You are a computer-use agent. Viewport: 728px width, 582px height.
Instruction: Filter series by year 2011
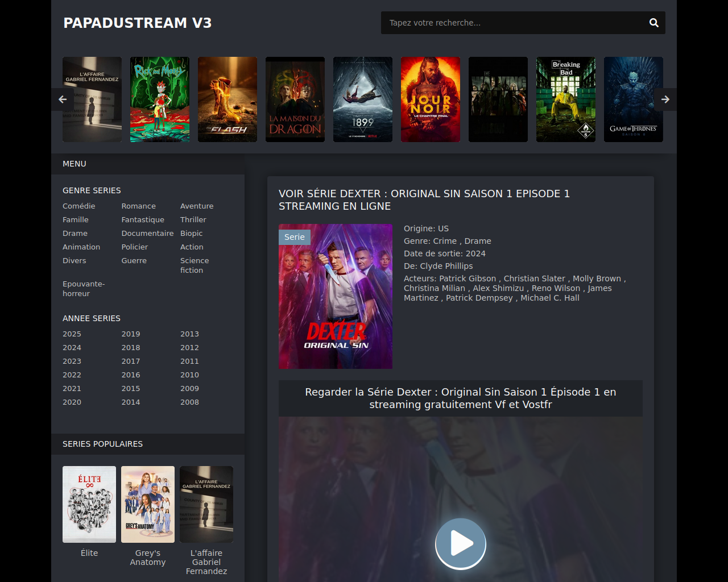coord(189,361)
